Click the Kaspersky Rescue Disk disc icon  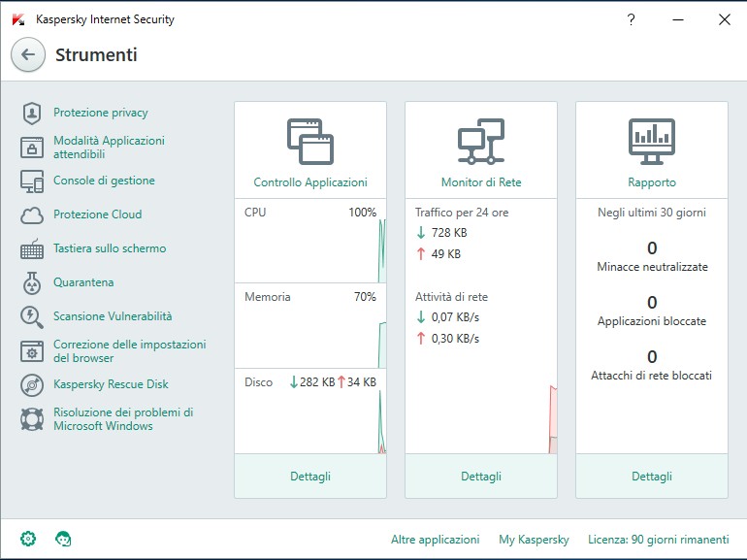coord(32,385)
